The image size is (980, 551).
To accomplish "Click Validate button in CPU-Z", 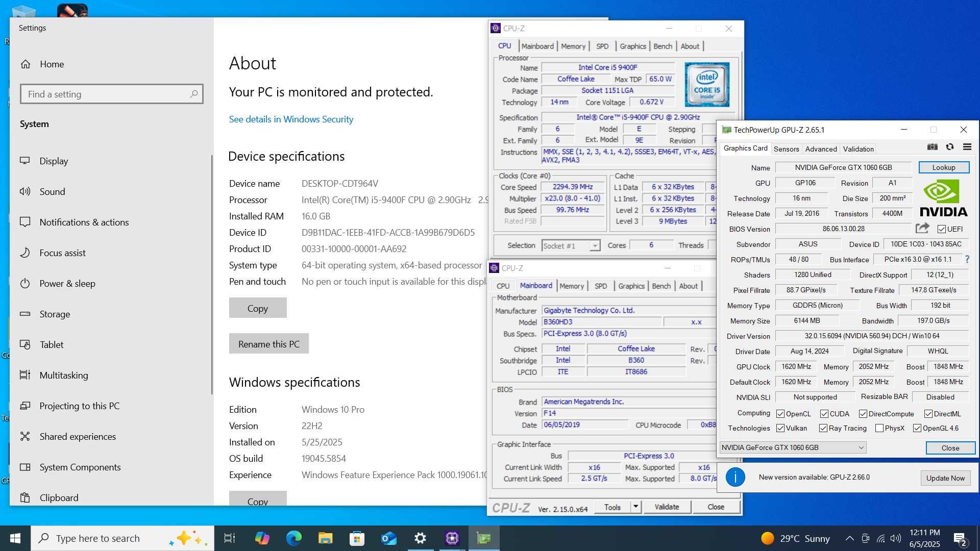I will click(667, 507).
